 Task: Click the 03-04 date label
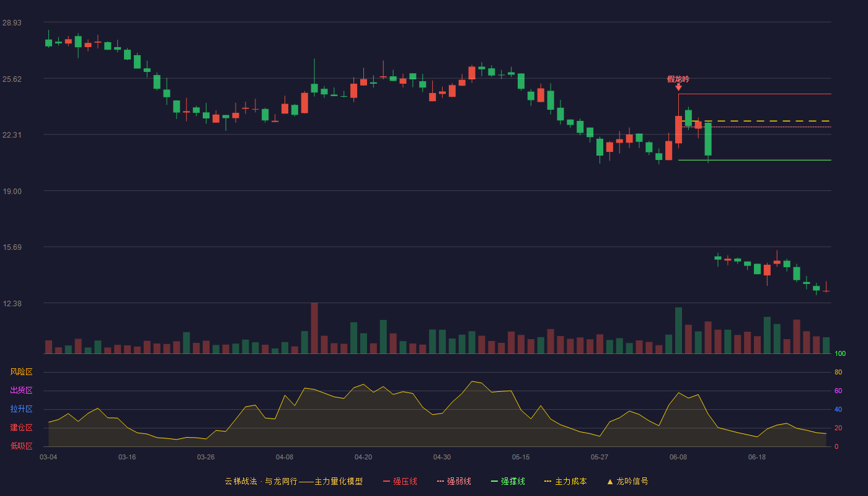[x=48, y=457]
